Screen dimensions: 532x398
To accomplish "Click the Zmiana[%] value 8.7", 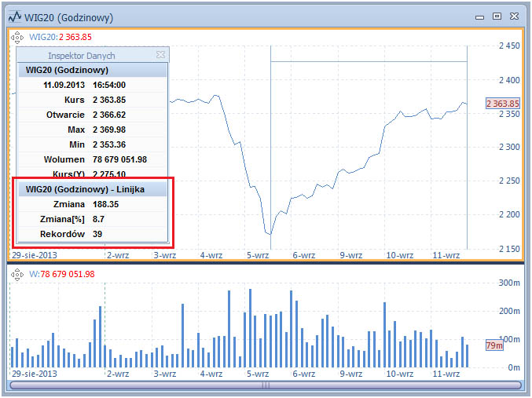I will (98, 219).
